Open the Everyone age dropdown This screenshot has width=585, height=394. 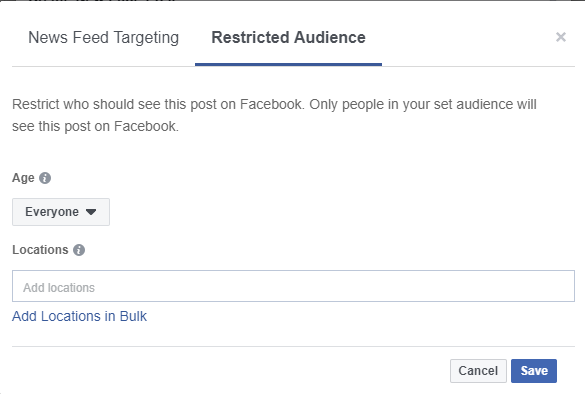click(x=61, y=212)
